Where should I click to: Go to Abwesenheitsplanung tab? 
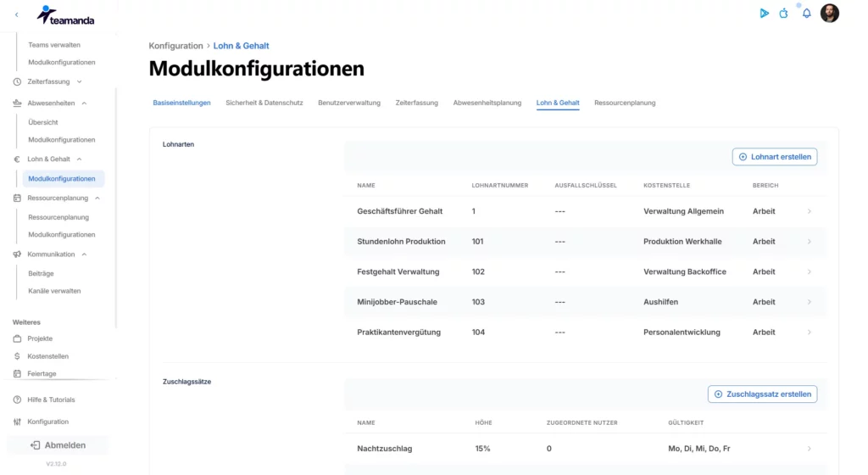487,103
